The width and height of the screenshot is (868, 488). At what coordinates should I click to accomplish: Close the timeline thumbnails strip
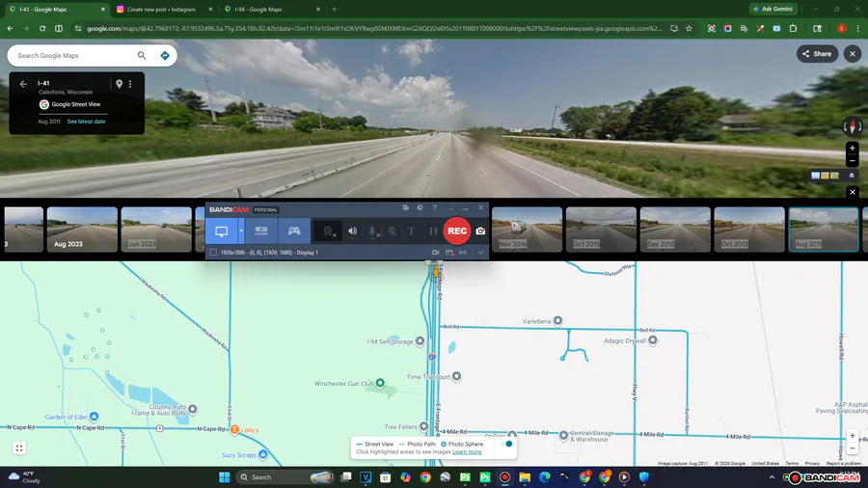(853, 192)
